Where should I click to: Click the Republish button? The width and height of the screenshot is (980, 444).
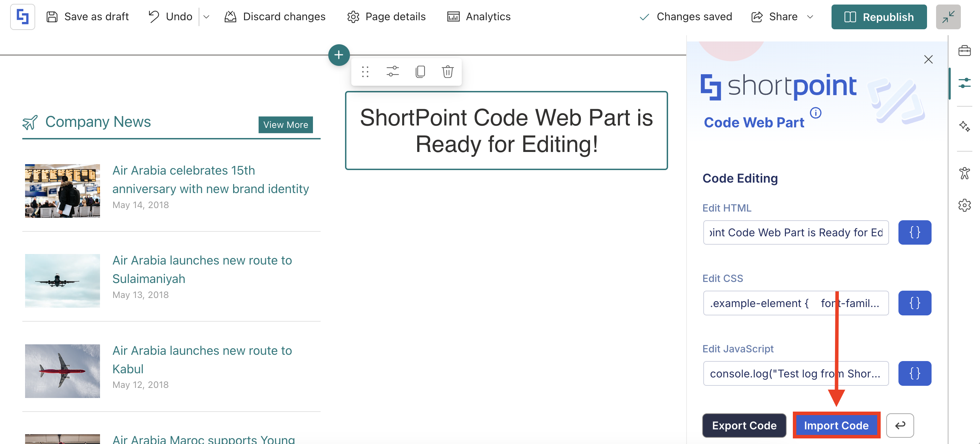(879, 17)
